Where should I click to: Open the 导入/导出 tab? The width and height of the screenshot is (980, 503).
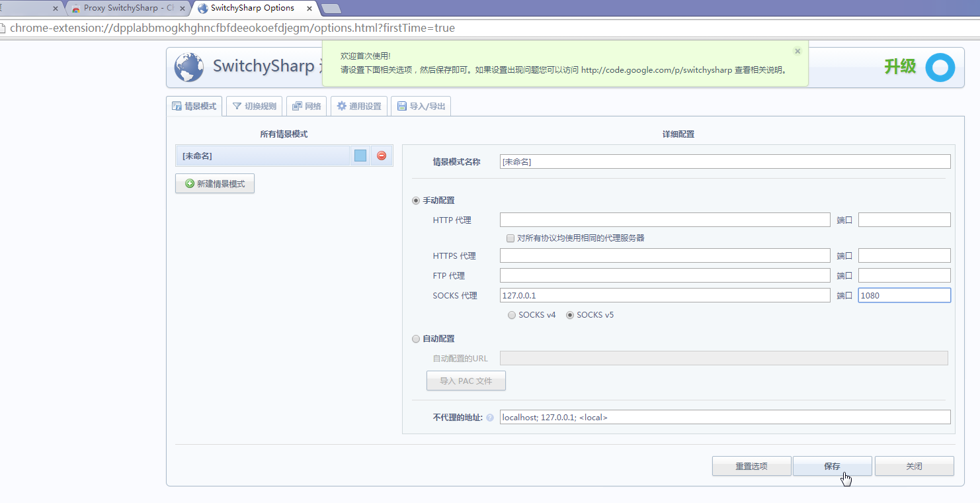[x=421, y=107]
